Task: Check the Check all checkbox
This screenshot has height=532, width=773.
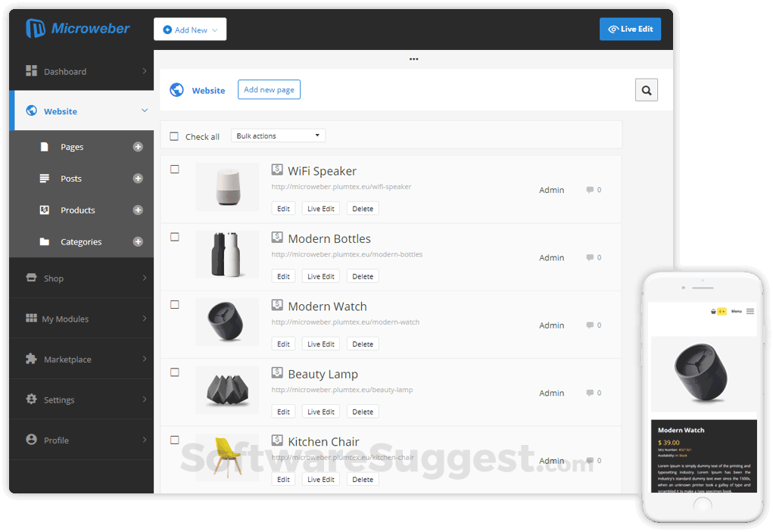Action: (173, 136)
